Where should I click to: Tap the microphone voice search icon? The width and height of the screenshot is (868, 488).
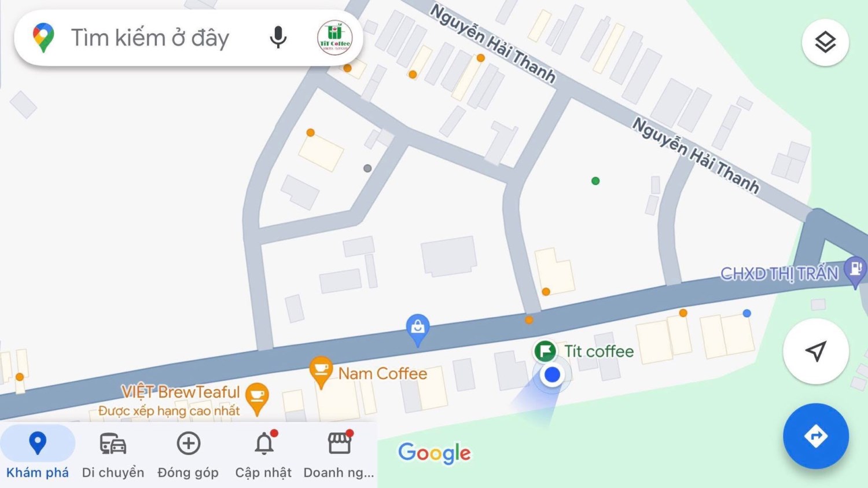[x=278, y=38]
